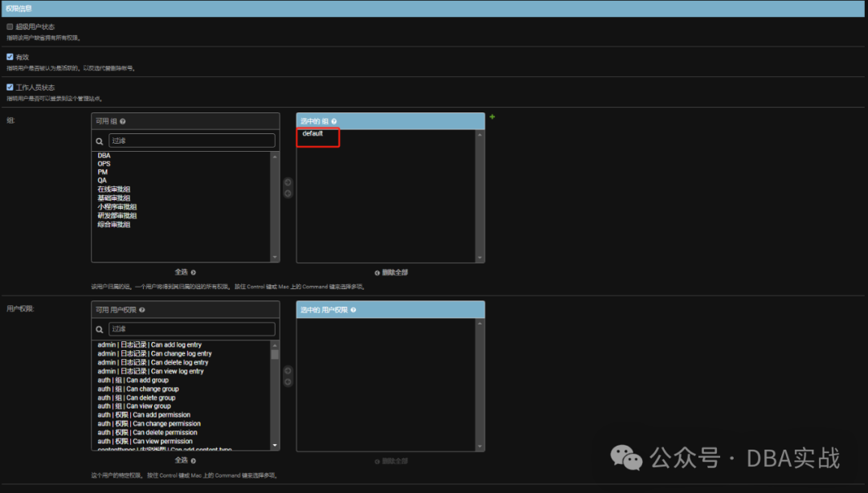Uncheck the 有效 checkbox
The height and width of the screenshot is (493, 868).
[x=10, y=56]
